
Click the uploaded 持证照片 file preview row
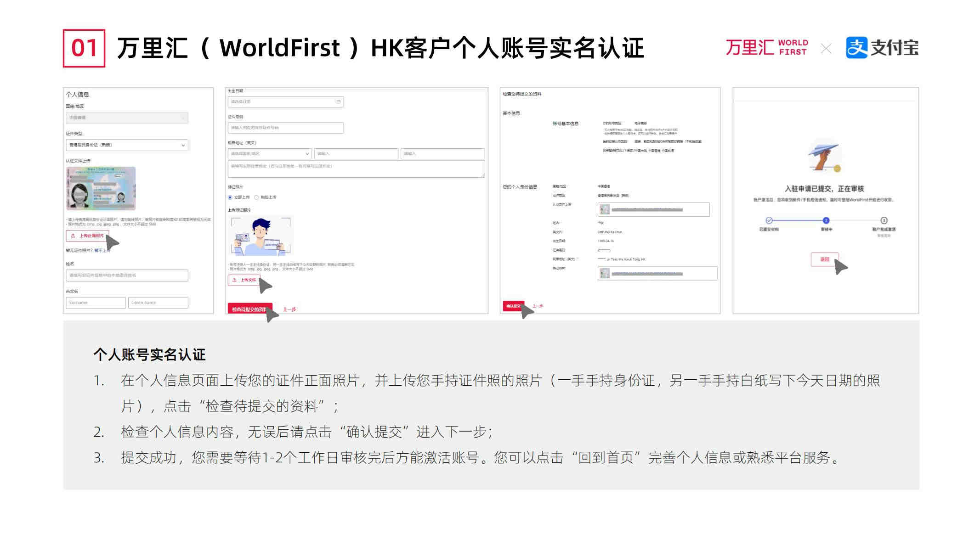657,273
